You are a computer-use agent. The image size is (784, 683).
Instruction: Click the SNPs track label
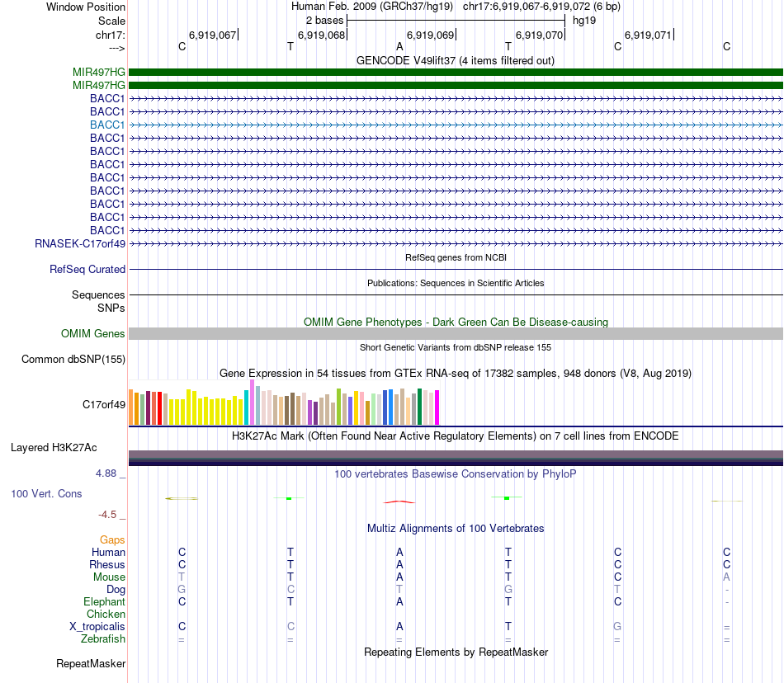tap(111, 308)
